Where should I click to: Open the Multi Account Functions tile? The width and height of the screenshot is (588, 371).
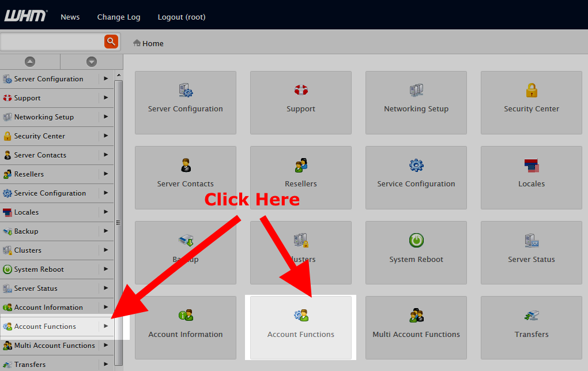[416, 327]
